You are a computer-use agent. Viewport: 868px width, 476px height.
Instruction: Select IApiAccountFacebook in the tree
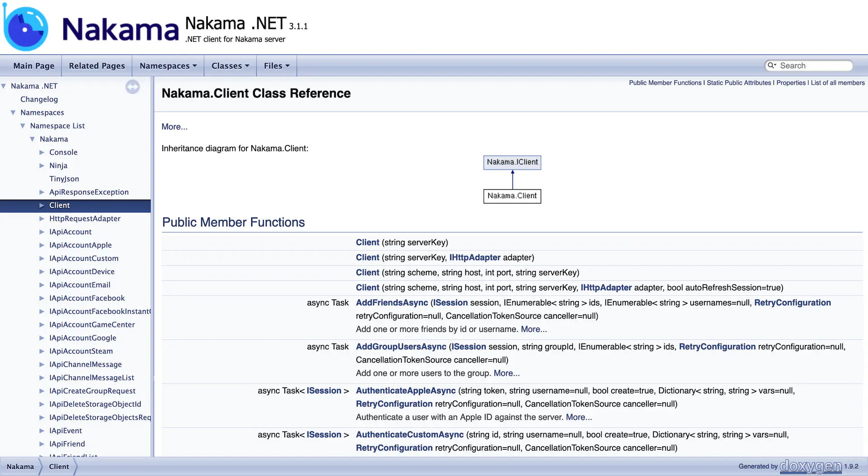(x=87, y=298)
